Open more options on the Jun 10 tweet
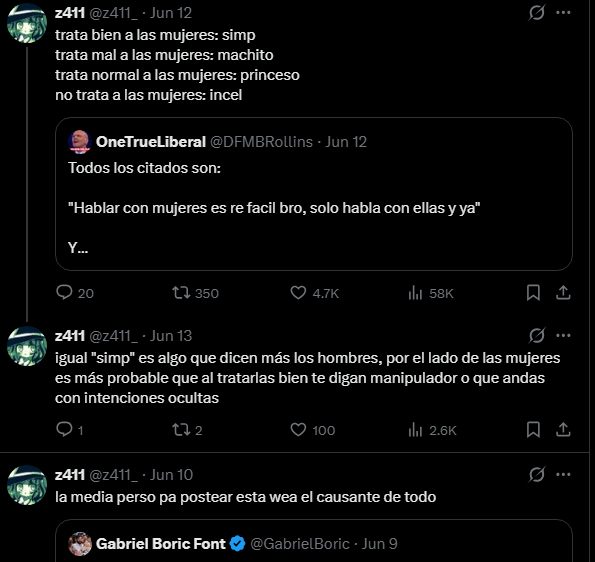Image resolution: width=595 pixels, height=562 pixels. [563, 474]
